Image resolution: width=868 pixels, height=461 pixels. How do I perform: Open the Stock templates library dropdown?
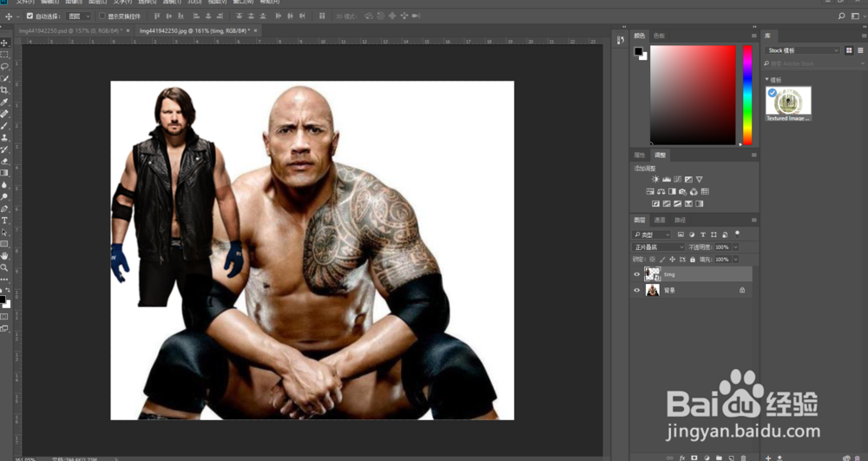802,50
